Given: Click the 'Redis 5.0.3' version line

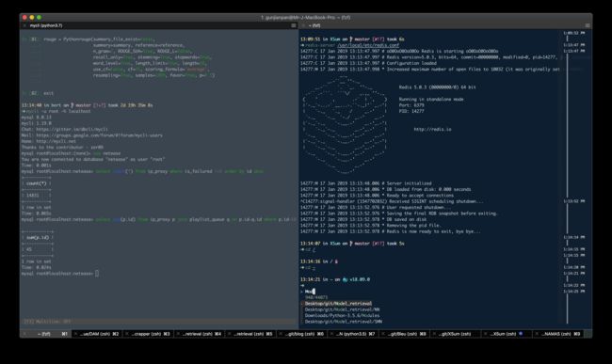Looking at the screenshot, I should tap(437, 87).
